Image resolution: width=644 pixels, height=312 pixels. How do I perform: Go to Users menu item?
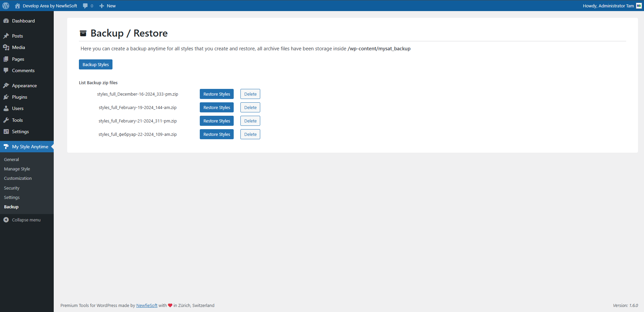27,108
